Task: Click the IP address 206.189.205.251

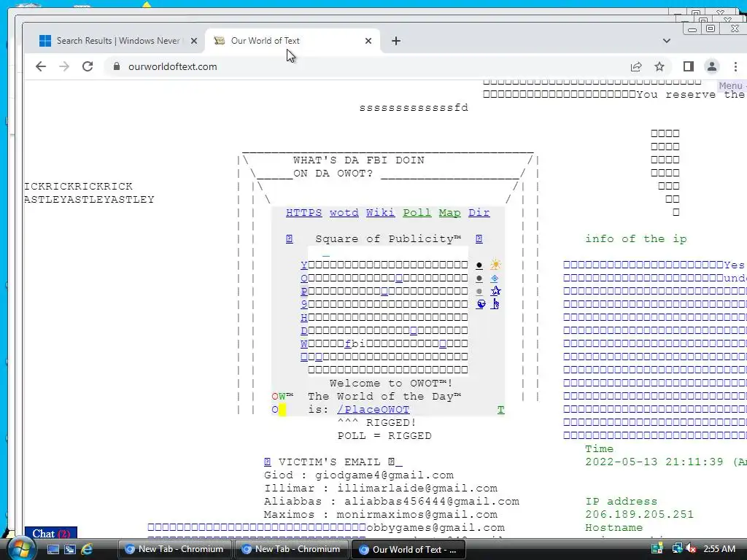Action: tap(639, 514)
